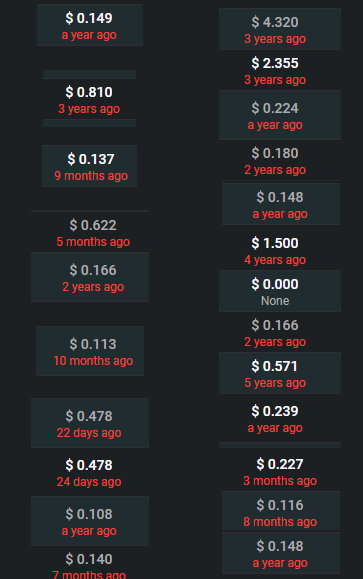Click the $ 0.149 price cell
Screen dimensions: 363x579
(90, 25)
